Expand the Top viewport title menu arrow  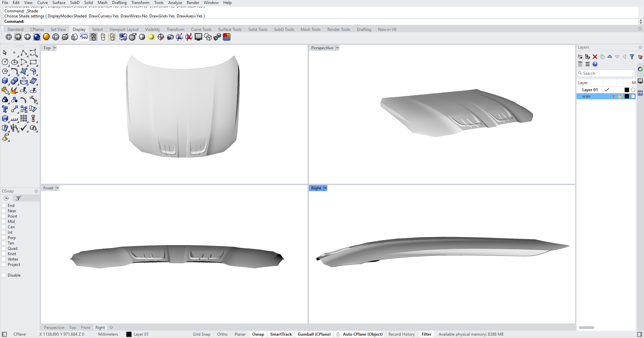(55, 48)
